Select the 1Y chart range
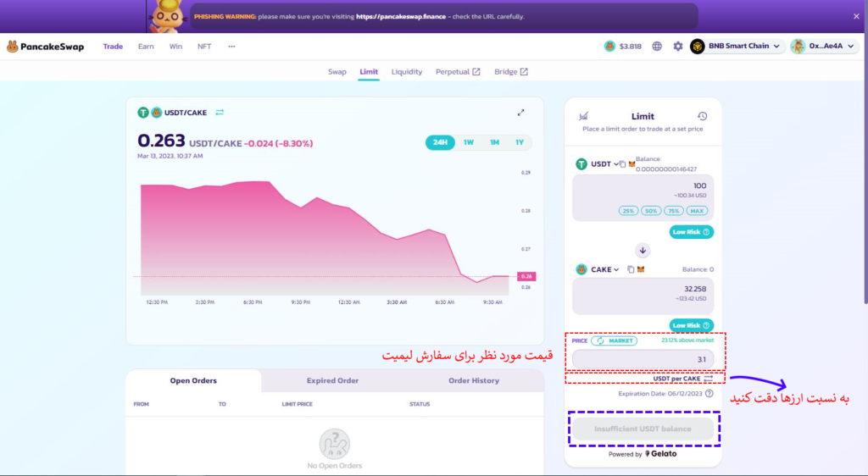This screenshot has height=476, width=868. click(520, 142)
